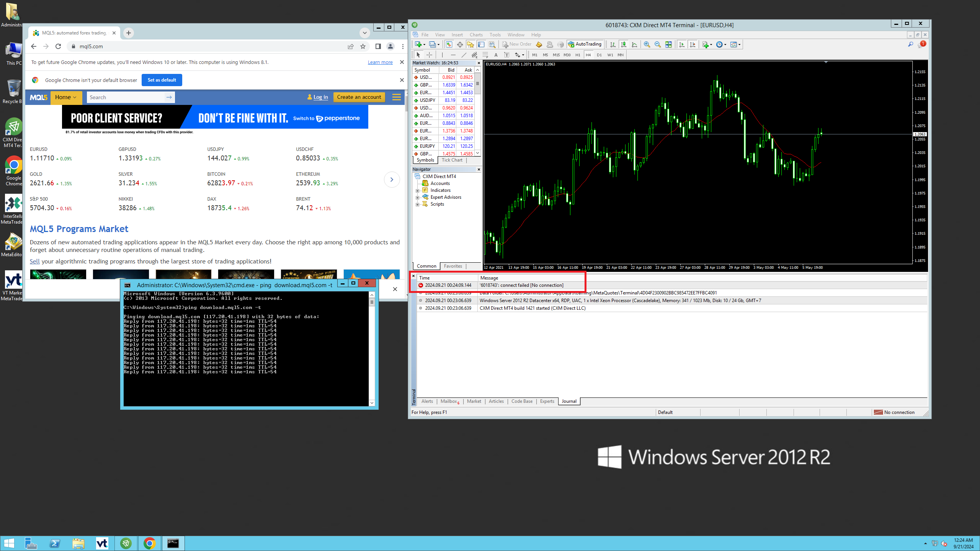
Task: Select the horizontal line drawing tool
Action: point(453,55)
